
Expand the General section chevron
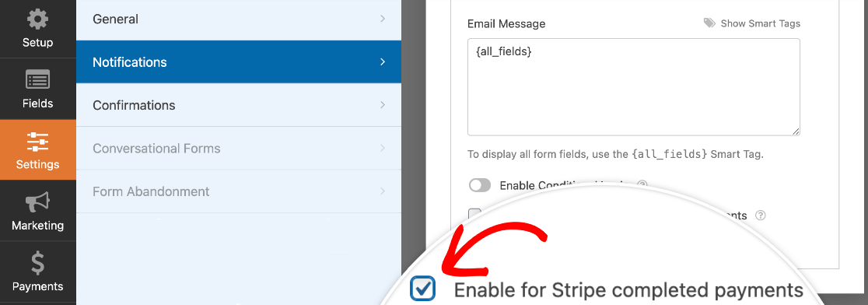(383, 19)
